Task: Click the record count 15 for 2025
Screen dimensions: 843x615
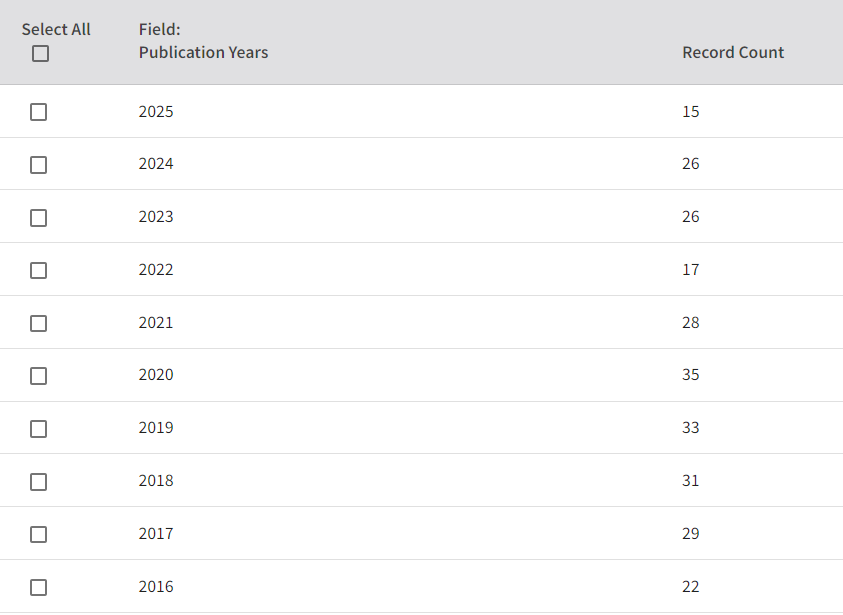Action: [x=691, y=111]
